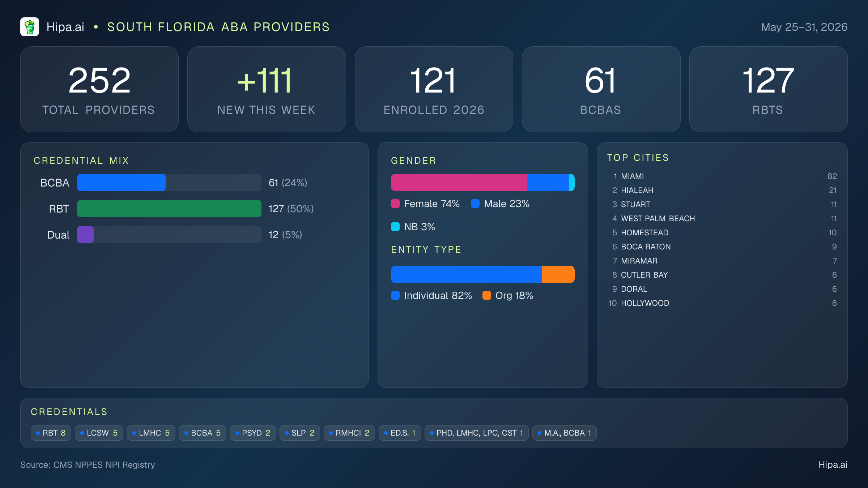Click the Credentials section heading
The width and height of the screenshot is (868, 488).
pyautogui.click(x=69, y=412)
